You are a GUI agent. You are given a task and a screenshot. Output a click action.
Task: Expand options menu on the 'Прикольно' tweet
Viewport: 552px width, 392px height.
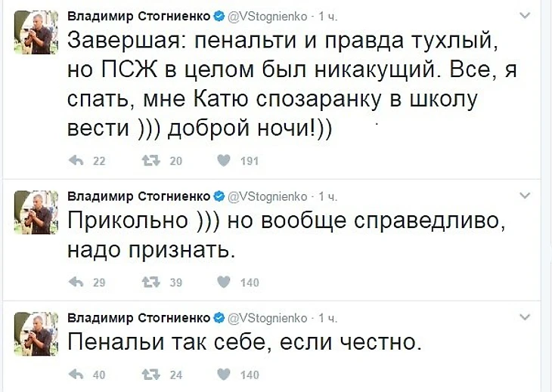click(x=526, y=195)
